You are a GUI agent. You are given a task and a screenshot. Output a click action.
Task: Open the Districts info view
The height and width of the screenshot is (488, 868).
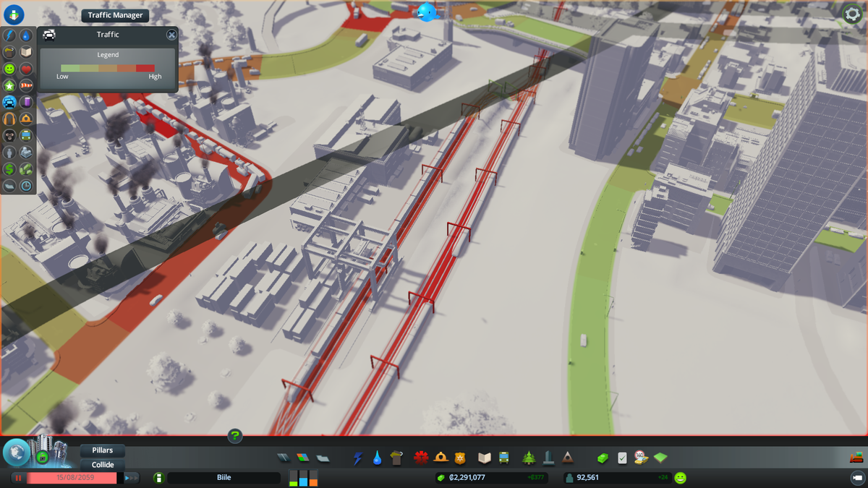click(9, 185)
